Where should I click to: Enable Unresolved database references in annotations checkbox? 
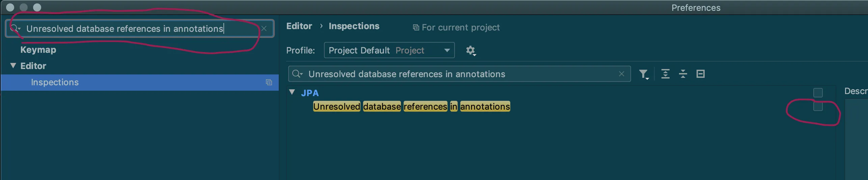pos(818,107)
